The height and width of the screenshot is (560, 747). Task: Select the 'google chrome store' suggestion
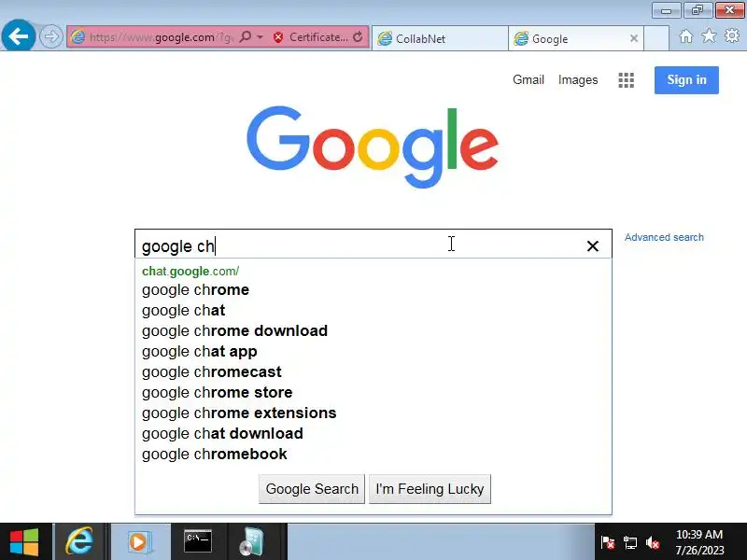pyautogui.click(x=373, y=392)
